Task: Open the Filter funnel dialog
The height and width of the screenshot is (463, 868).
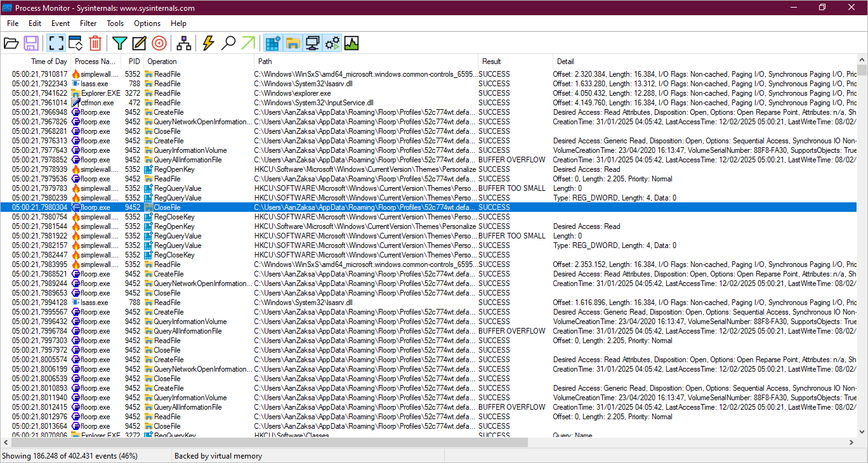Action: 119,43
